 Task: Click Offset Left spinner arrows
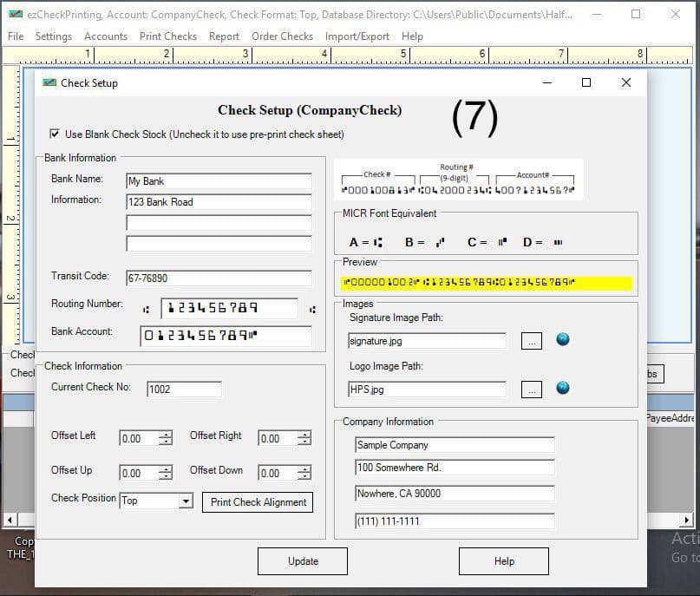click(165, 439)
